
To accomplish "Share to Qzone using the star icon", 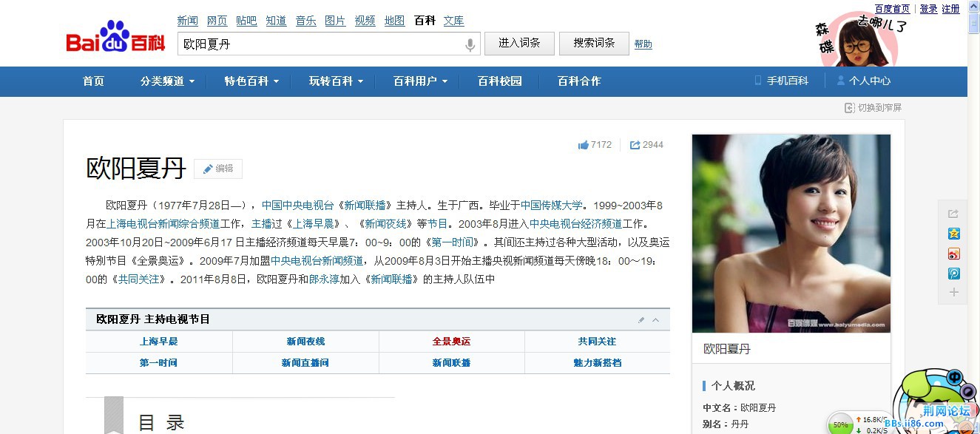I will click(954, 233).
